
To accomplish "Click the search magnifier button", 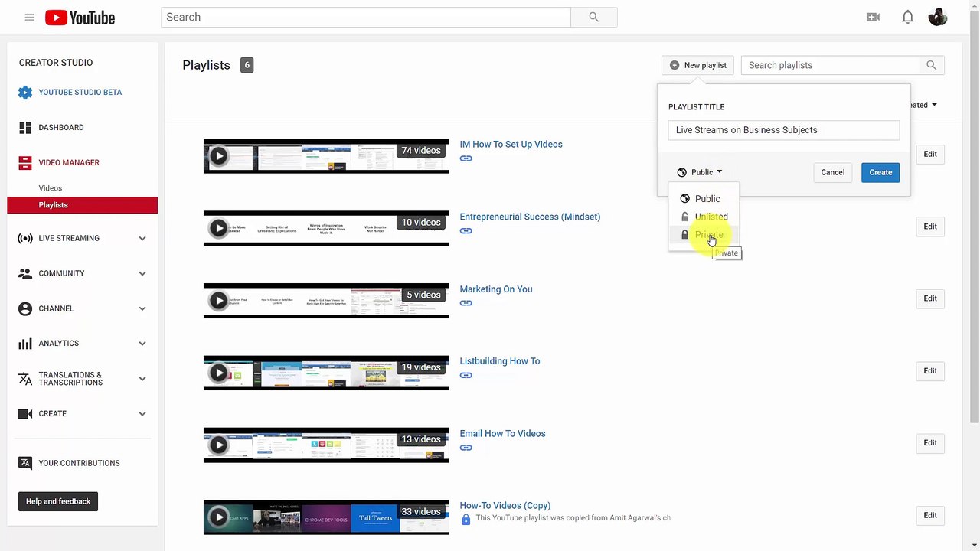I will click(x=594, y=17).
